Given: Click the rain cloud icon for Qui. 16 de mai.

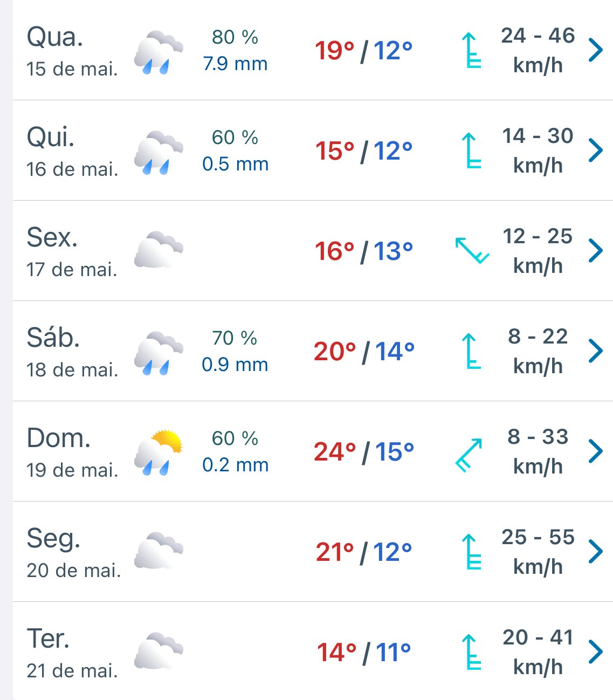Looking at the screenshot, I should click(x=159, y=152).
